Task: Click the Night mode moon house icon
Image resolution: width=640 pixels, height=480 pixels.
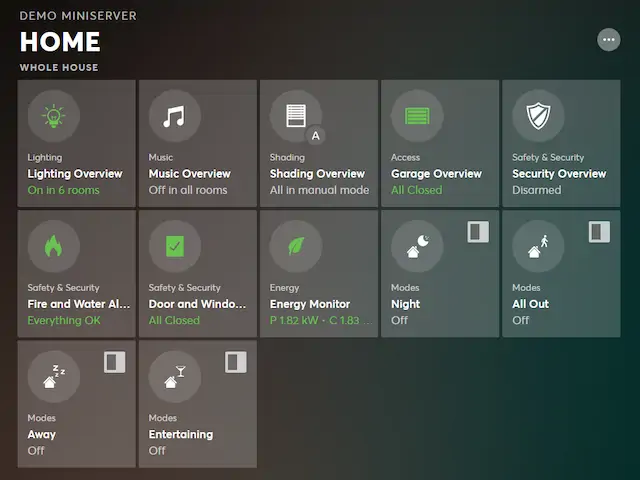Action: tap(417, 246)
